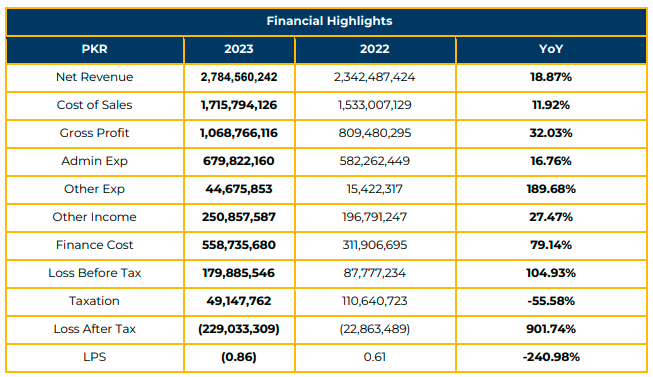
Task: Select the 2022 column header
Action: (x=375, y=49)
